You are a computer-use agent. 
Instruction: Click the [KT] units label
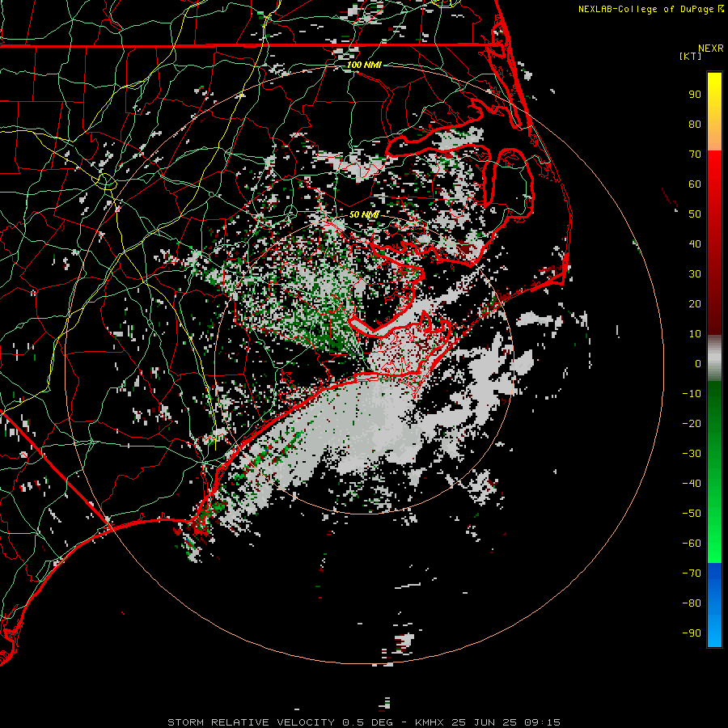tap(691, 56)
